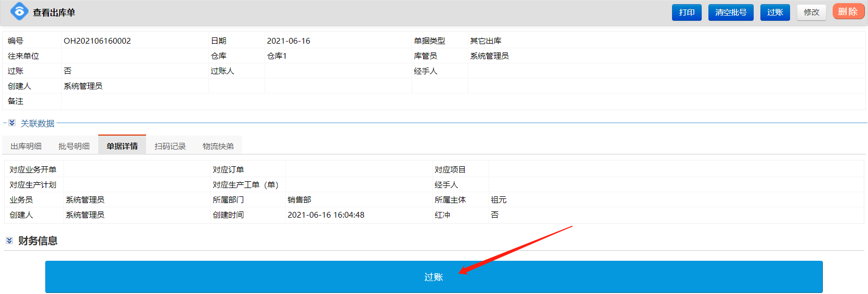Click 系统管理员 next to 业务员
The height and width of the screenshot is (294, 868).
85,199
